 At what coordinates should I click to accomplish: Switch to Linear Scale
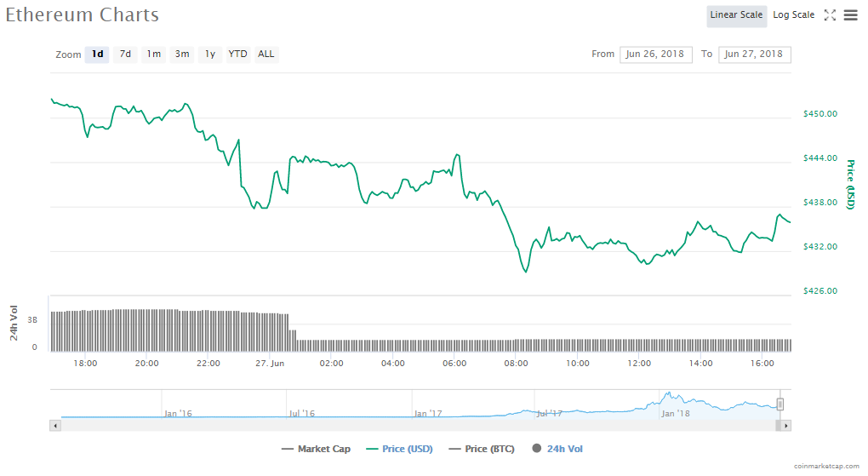click(x=736, y=15)
